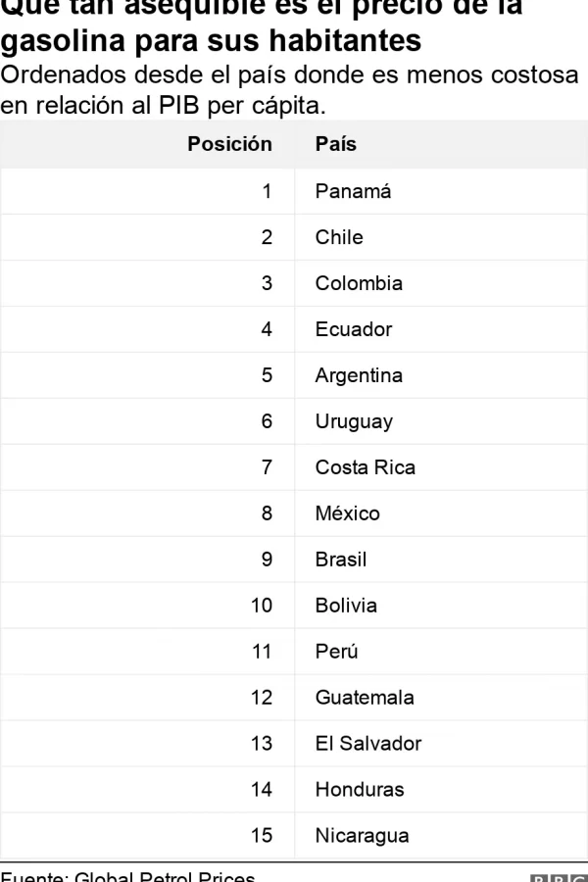Select the Panamá row
The height and width of the screenshot is (882, 588).
[x=294, y=191]
